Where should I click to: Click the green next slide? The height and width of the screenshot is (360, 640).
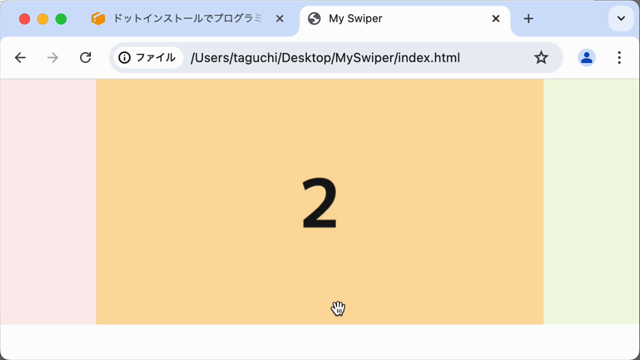[591, 202]
